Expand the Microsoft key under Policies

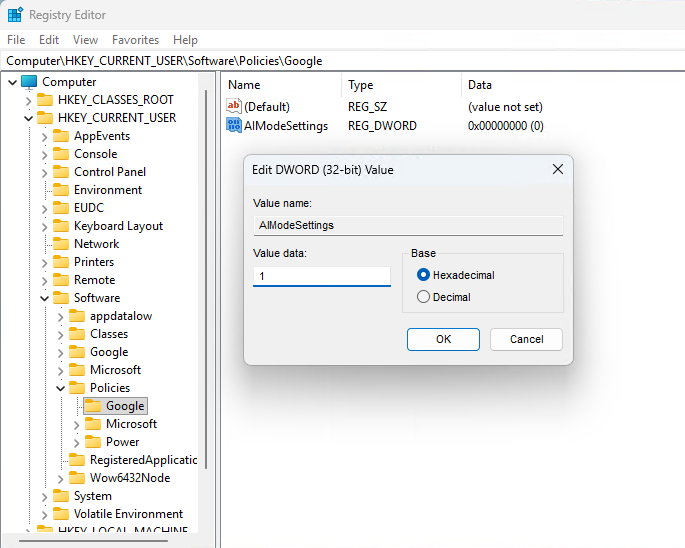point(76,424)
